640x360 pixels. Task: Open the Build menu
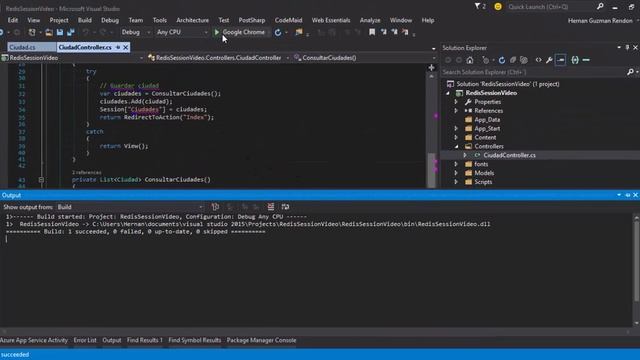click(84, 20)
